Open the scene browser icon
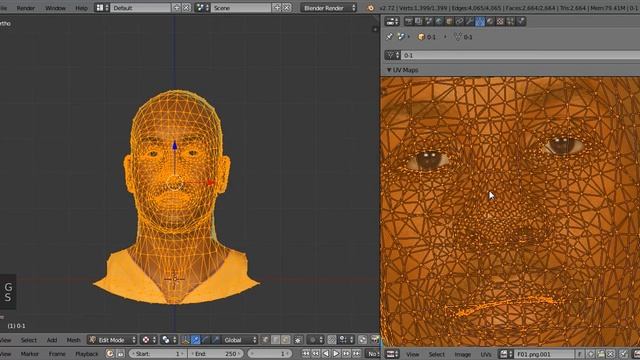Viewport: 640px width, 360px height. tap(202, 8)
